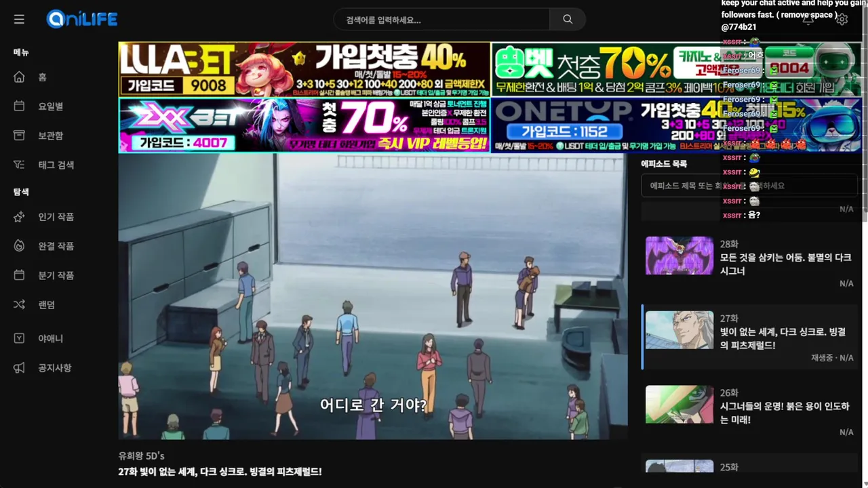Click the anime video player

(373, 296)
